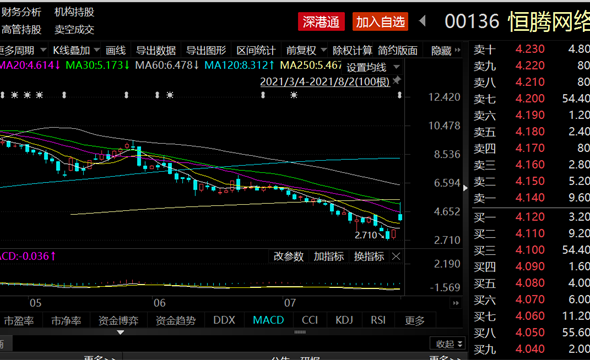Open 区间统计 tool
590x360 pixels.
(256, 50)
